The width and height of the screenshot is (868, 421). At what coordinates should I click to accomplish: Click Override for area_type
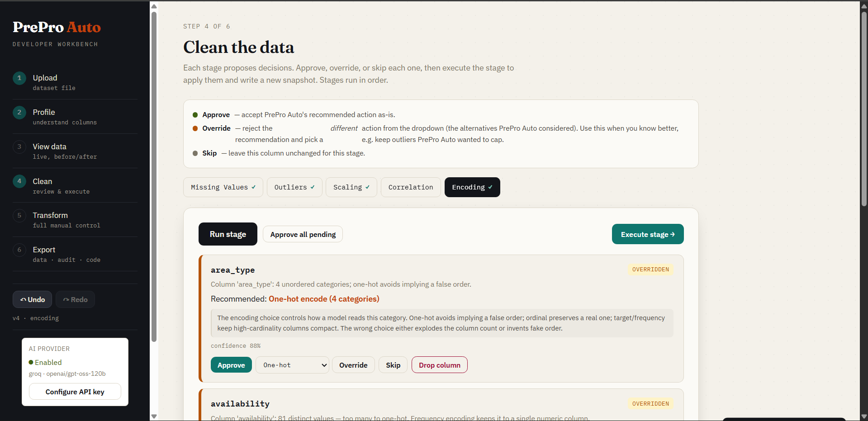click(353, 365)
